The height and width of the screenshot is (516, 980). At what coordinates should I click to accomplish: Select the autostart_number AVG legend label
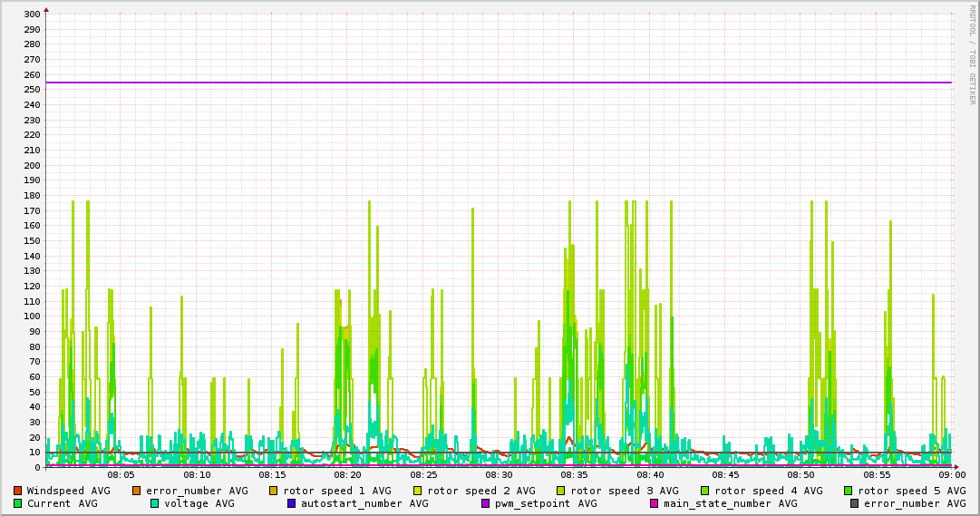[x=365, y=503]
